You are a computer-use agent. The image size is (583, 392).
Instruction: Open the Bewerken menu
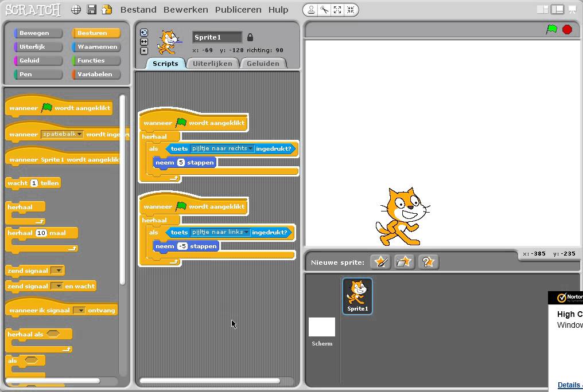185,10
